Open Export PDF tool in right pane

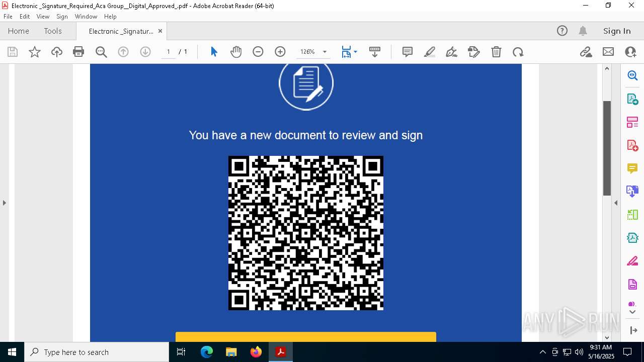(632, 99)
